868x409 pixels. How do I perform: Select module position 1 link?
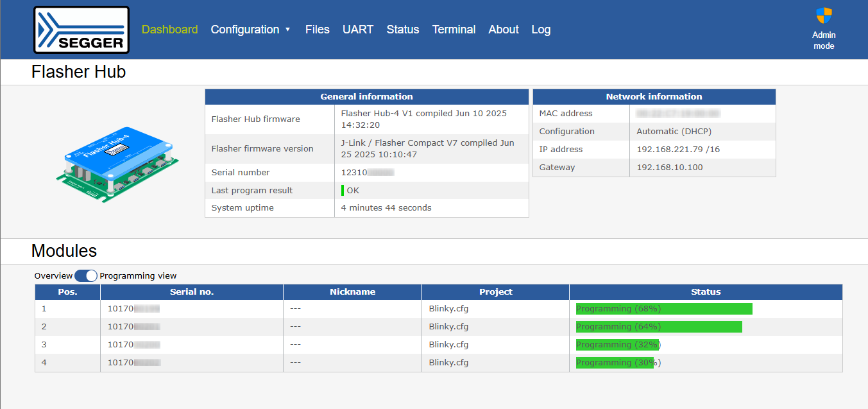(x=44, y=309)
